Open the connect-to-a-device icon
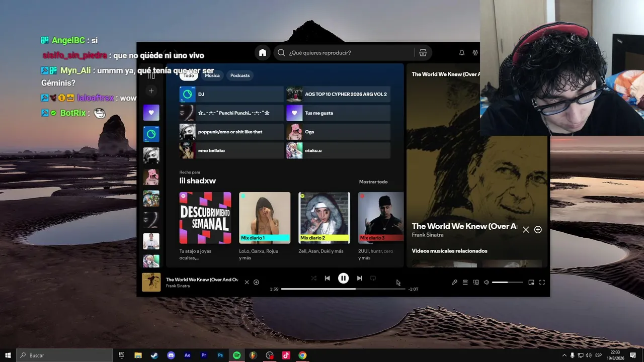The width and height of the screenshot is (644, 362). tap(476, 283)
